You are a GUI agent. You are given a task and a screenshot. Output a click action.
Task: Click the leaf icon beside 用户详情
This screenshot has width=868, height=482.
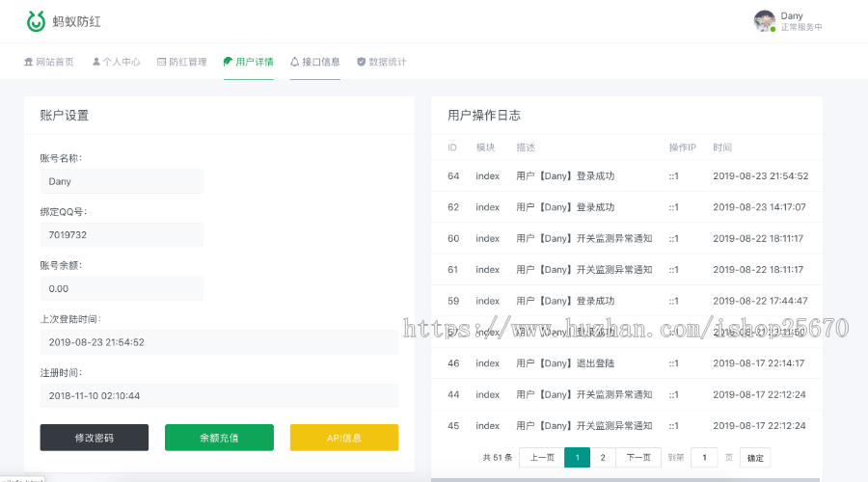[x=228, y=62]
